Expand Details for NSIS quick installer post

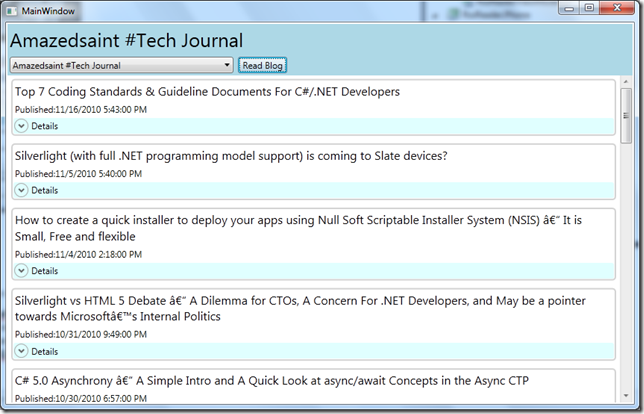pyautogui.click(x=21, y=271)
